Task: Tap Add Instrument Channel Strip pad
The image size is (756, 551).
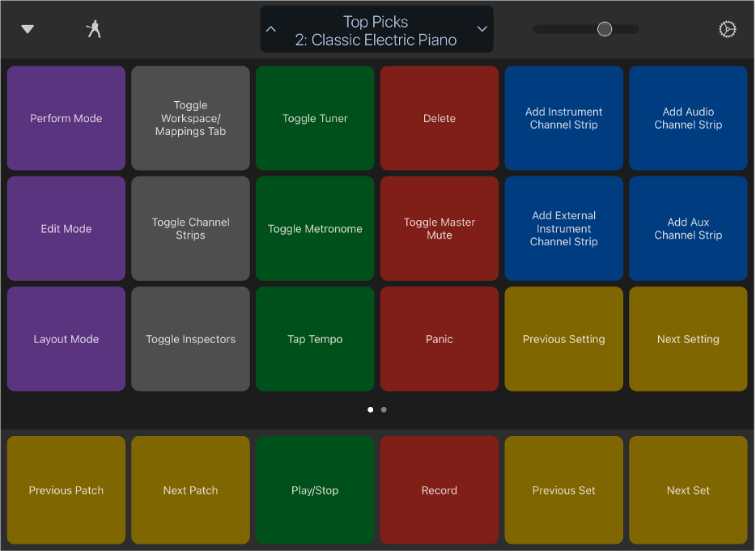Action: [x=563, y=118]
